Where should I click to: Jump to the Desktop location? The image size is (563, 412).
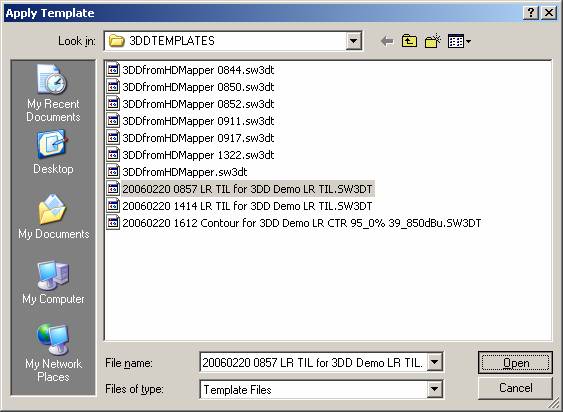click(53, 153)
